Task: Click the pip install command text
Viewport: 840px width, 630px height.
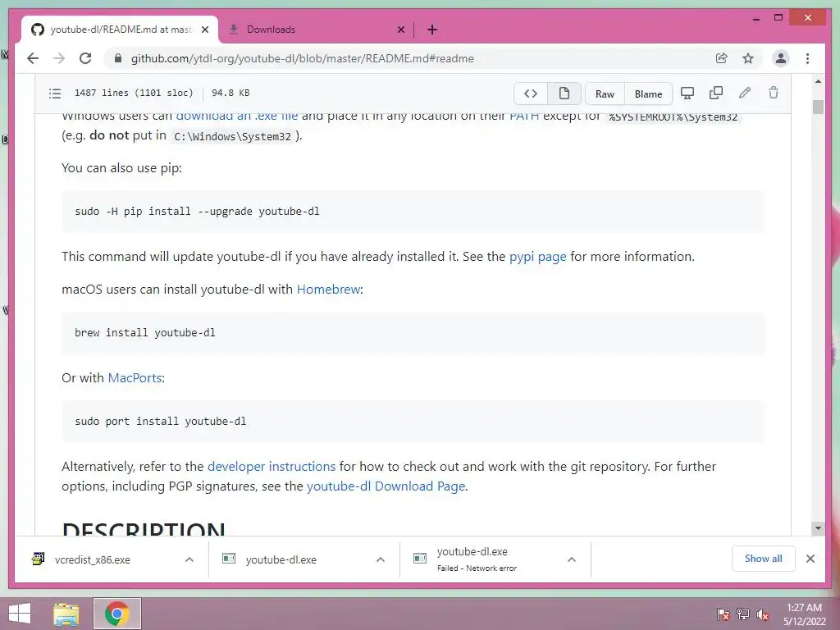Action: coord(197,211)
